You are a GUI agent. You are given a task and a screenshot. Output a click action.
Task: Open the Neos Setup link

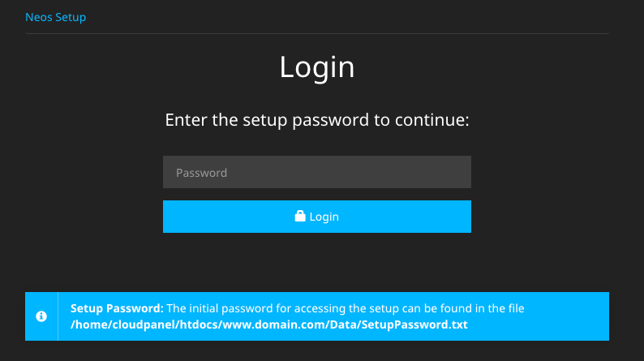coord(55,17)
